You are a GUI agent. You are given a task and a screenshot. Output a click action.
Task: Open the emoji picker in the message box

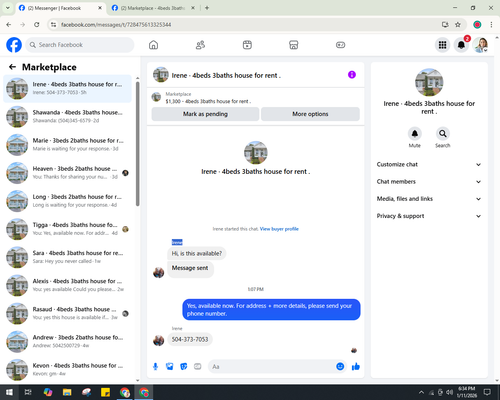click(x=340, y=367)
